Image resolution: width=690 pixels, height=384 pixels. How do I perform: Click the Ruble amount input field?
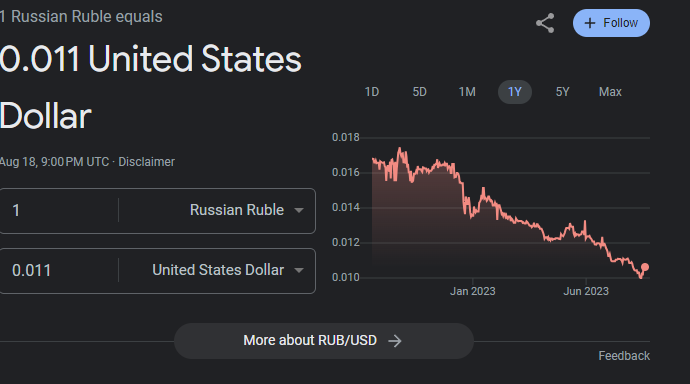coord(59,210)
